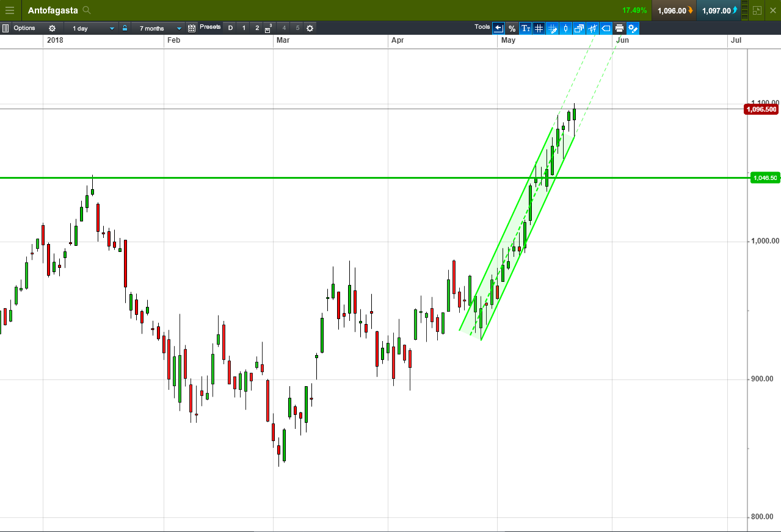
Task: Click the price tag label tool
Action: click(x=606, y=28)
